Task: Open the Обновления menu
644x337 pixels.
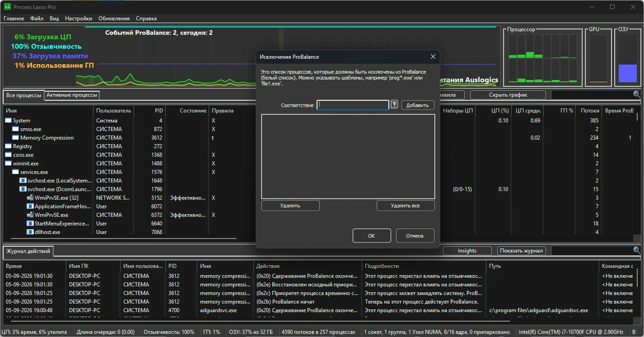Action: pos(114,19)
